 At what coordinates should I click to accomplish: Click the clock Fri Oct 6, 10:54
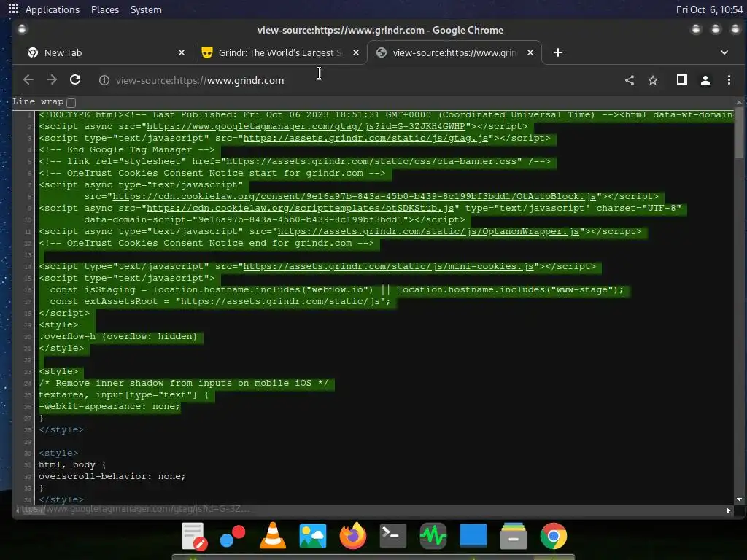coord(709,9)
